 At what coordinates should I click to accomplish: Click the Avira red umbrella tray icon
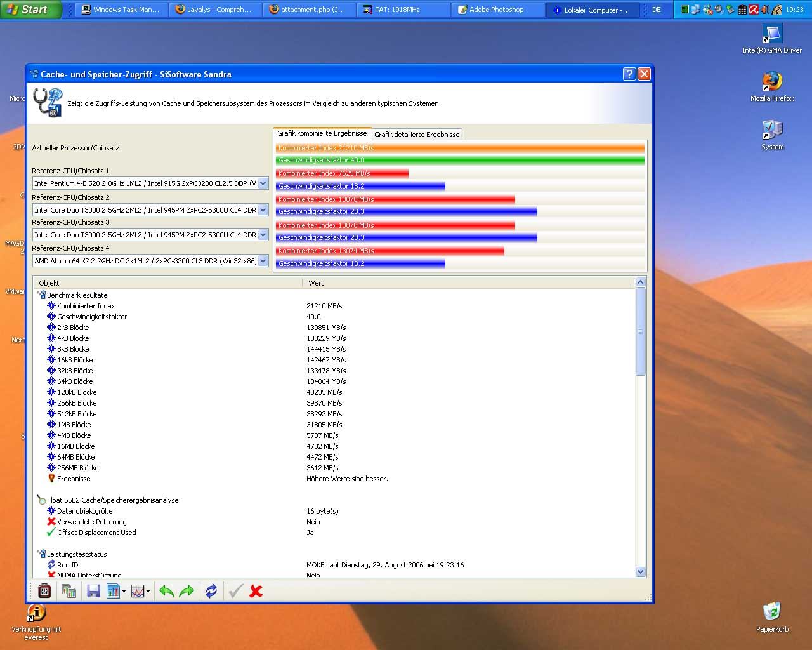click(x=754, y=10)
